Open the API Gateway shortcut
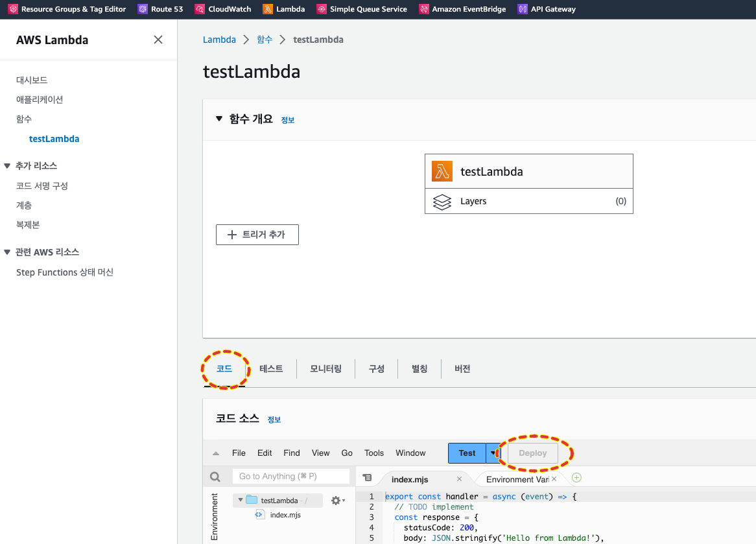The height and width of the screenshot is (544, 756). (547, 9)
